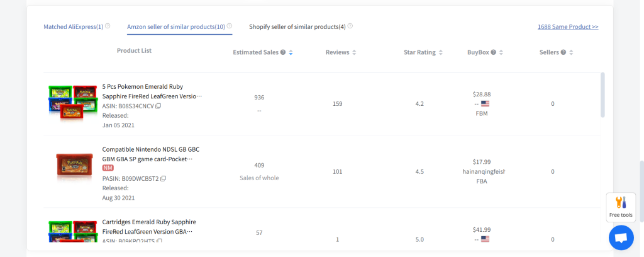Click the Reviews column header text

338,53
